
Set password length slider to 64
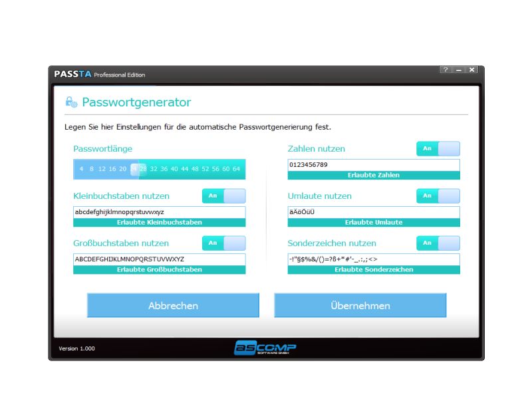[237, 169]
